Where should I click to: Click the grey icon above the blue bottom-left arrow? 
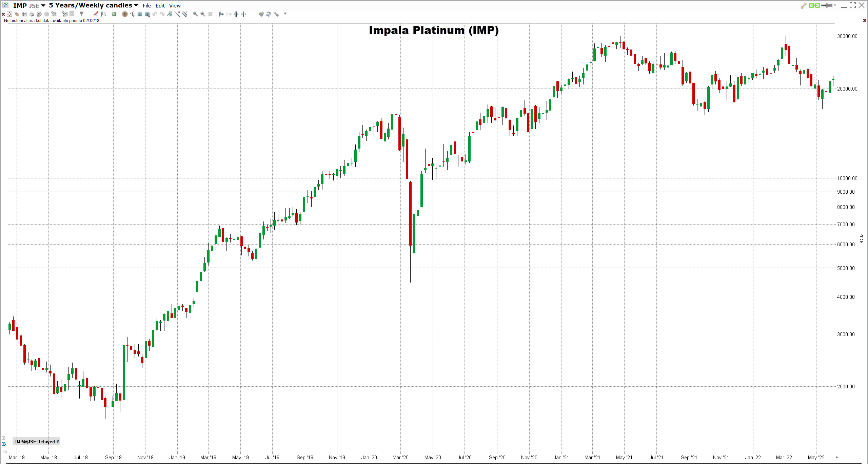click(x=4, y=438)
